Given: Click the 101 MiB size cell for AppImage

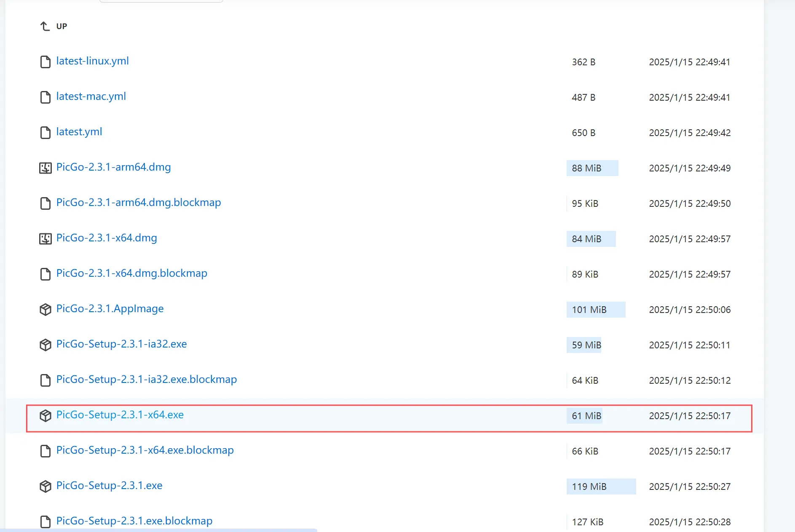Looking at the screenshot, I should 596,310.
